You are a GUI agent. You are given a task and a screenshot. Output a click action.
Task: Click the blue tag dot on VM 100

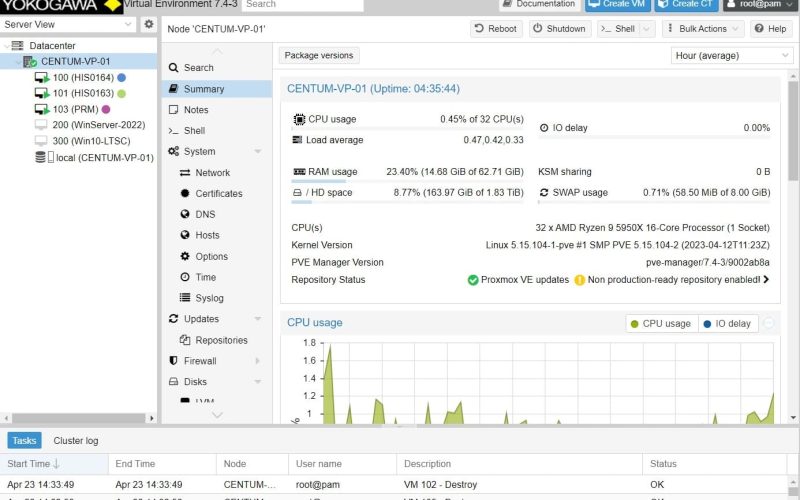121,78
